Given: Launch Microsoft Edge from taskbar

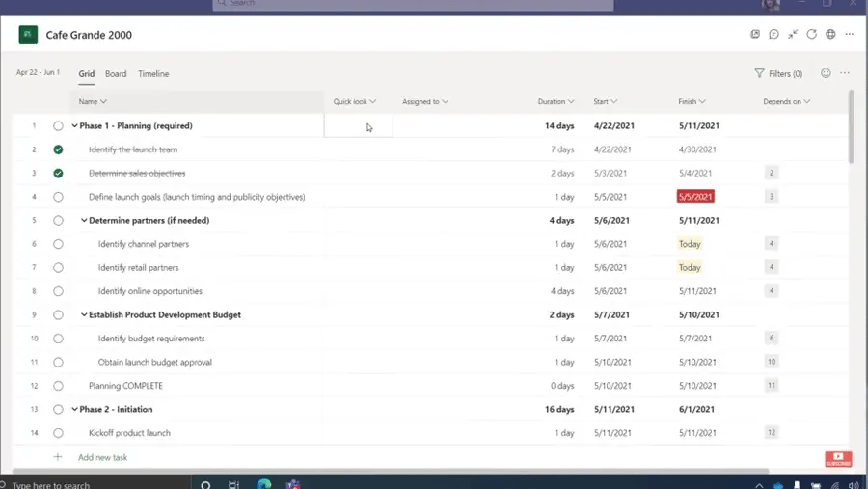Looking at the screenshot, I should [264, 484].
